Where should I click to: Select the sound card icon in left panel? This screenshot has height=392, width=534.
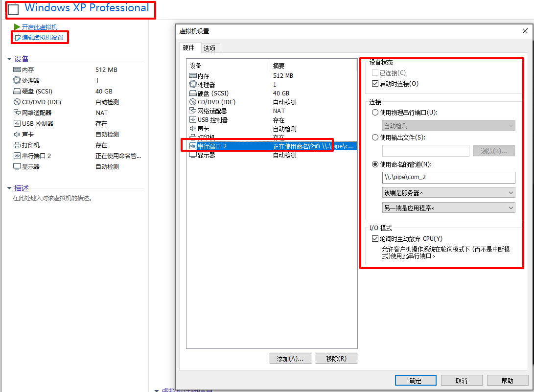click(x=17, y=134)
